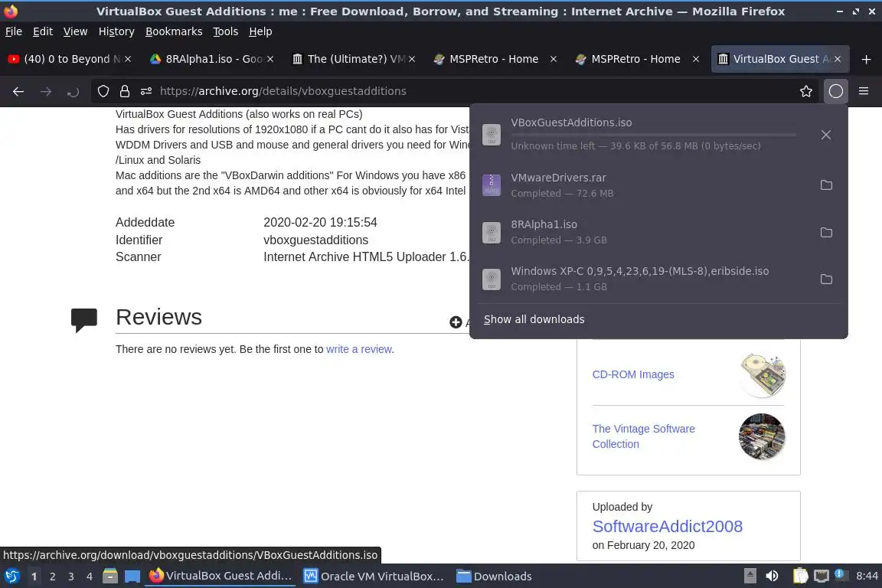Show 8RAlpha1.iso in its containing folder

826,233
